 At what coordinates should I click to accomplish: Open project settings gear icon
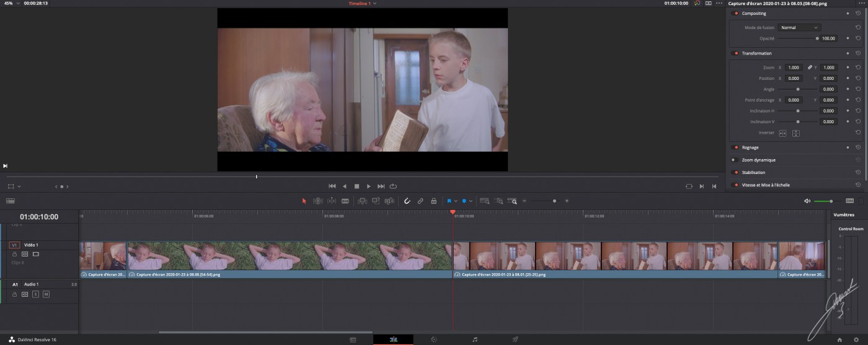856,339
